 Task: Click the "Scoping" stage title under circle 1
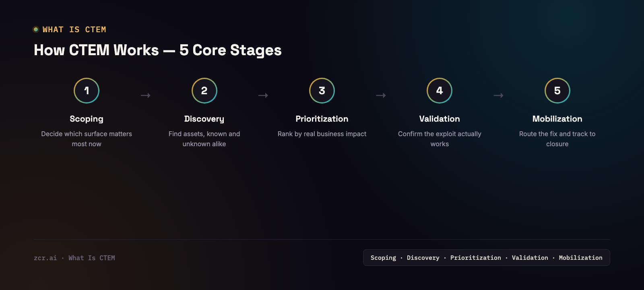pos(87,119)
